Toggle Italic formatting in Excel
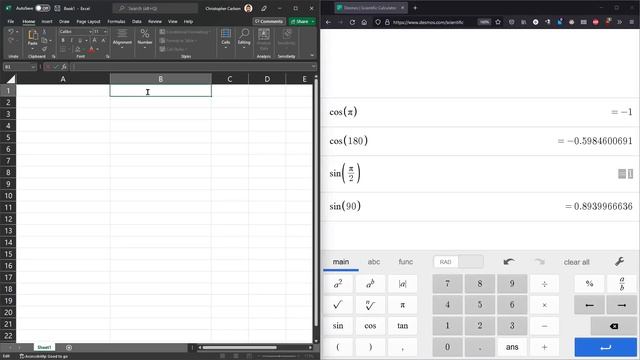 tap(71, 40)
